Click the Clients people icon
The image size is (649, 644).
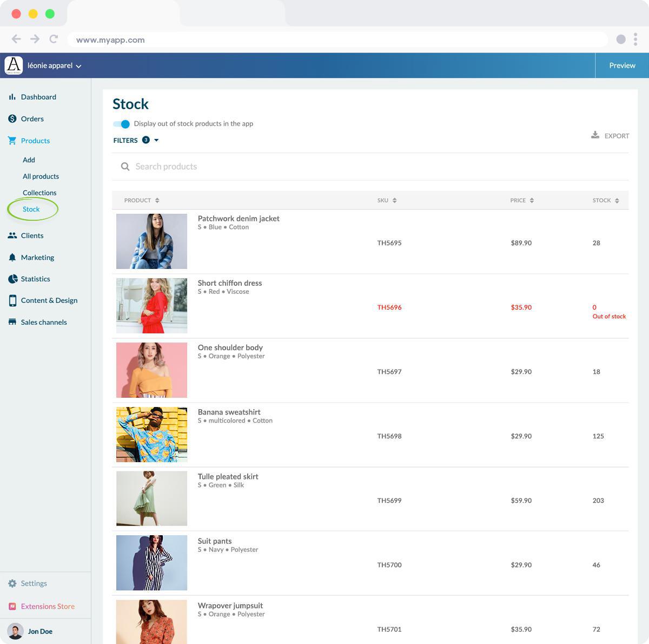(12, 235)
